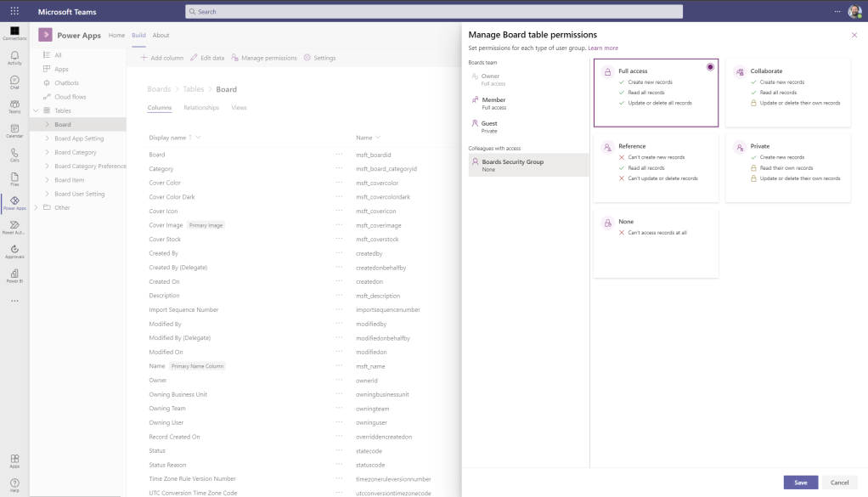Viewport: 868px width, 497px height.
Task: Open Calendar in the Teams sidebar
Action: tap(14, 131)
